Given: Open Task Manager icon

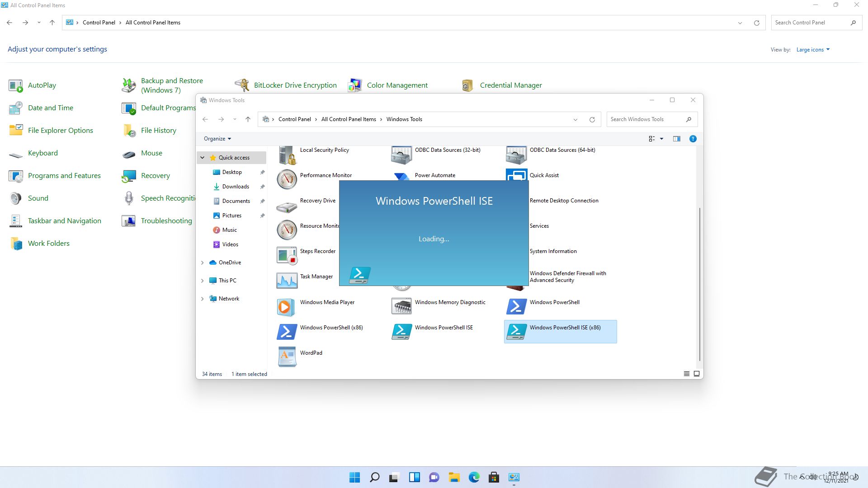Looking at the screenshot, I should tap(287, 281).
